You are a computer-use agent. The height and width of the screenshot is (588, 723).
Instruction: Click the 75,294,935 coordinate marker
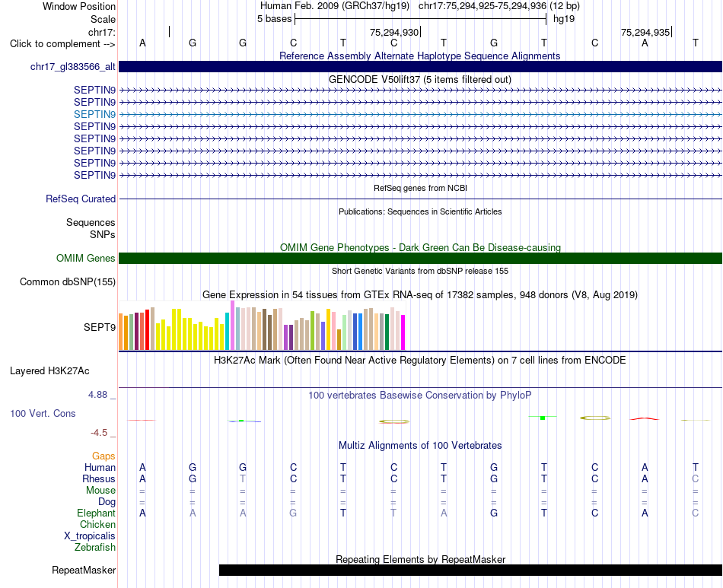[x=645, y=32]
